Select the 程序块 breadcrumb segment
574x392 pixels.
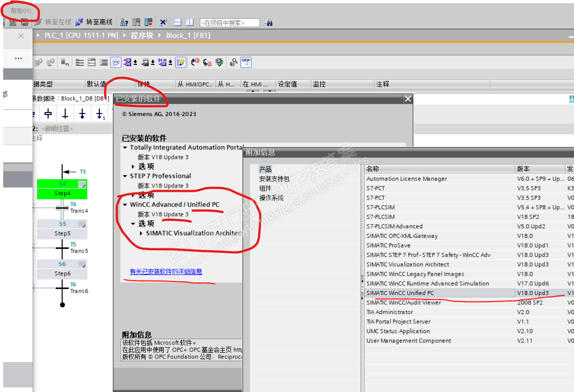(142, 35)
